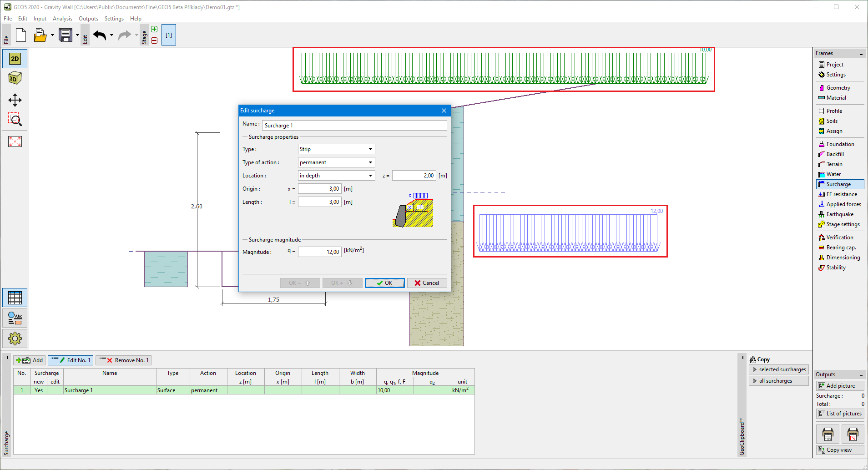Switch to 2D view
The width and height of the screenshot is (868, 470).
click(15, 59)
